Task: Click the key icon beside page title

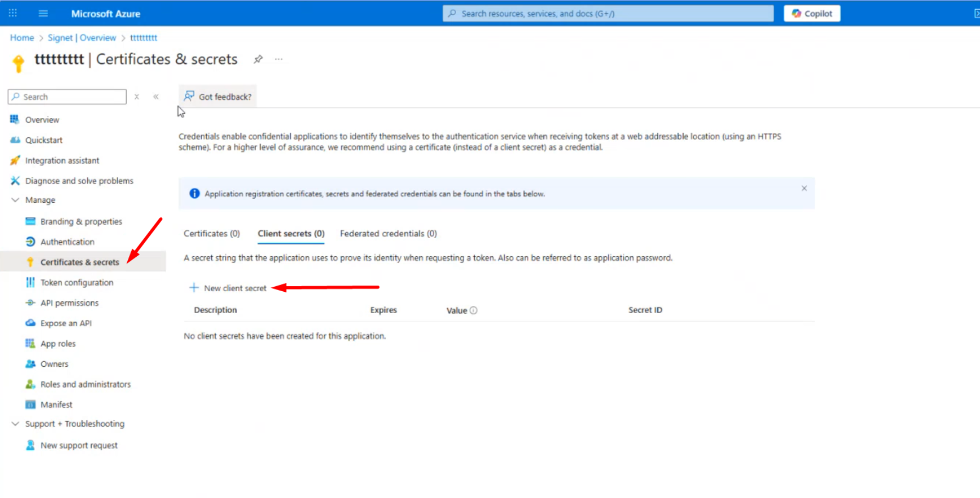Action: pyautogui.click(x=19, y=63)
